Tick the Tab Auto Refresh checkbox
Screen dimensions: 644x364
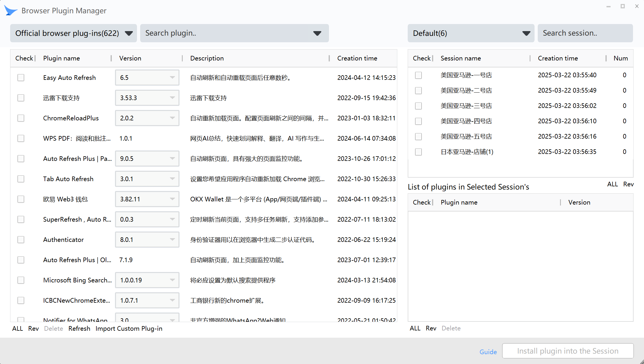[21, 179]
